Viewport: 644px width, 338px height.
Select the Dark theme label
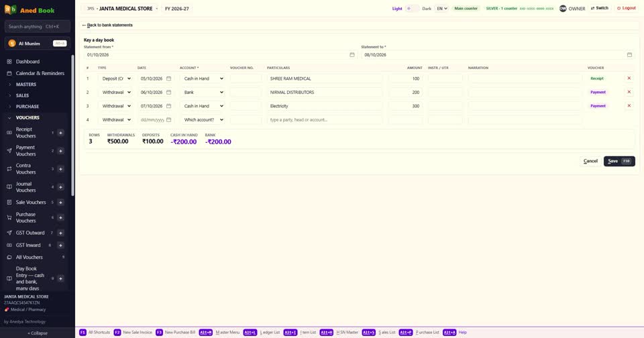[427, 8]
